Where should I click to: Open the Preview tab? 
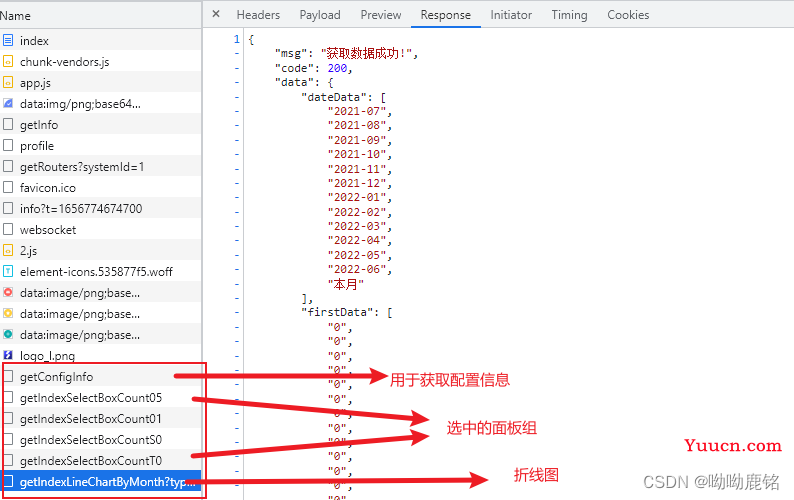click(381, 15)
